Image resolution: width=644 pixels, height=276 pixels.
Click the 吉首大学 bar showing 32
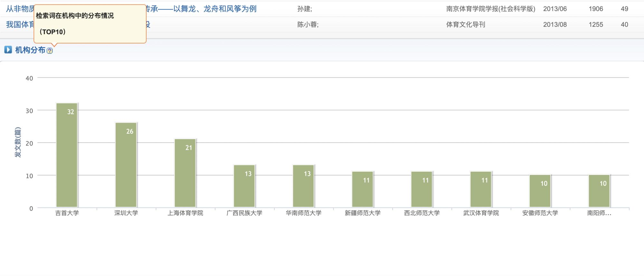coord(67,155)
